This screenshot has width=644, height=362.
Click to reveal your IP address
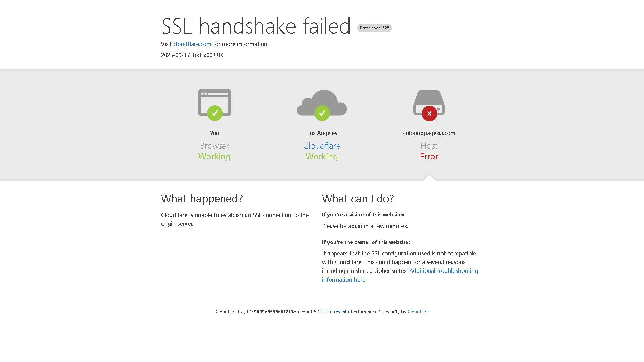331,312
